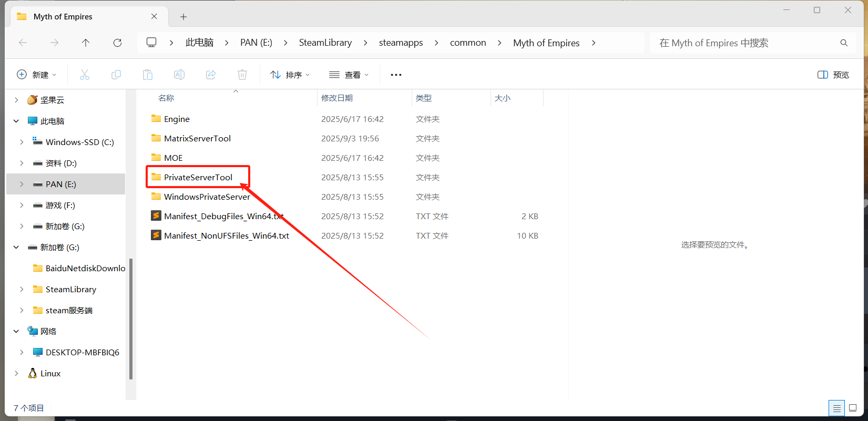Go up one folder level
868x421 pixels.
pos(86,43)
